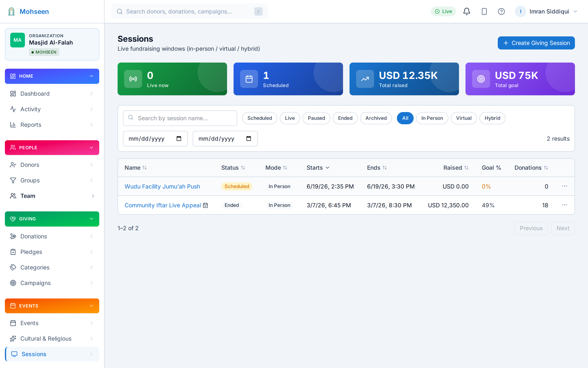Focus the global search donors field
Screen dimensions: 588x368
coord(189,11)
